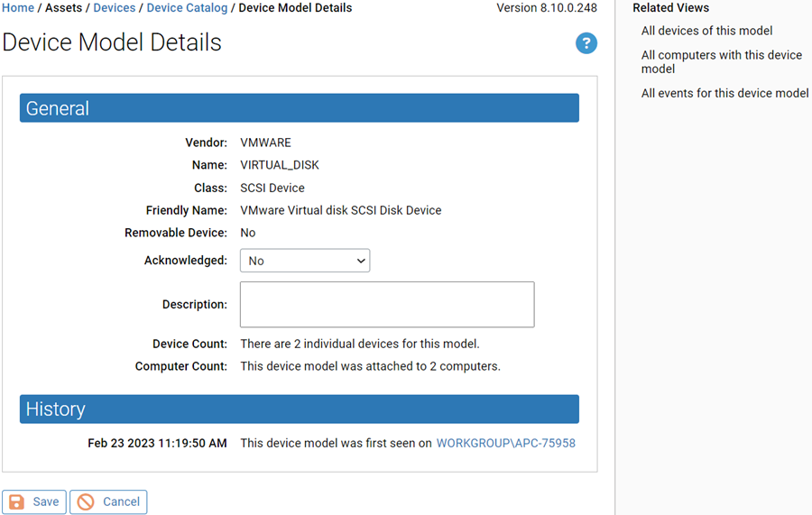Click the Assets breadcrumb text
The image size is (812, 515).
(64, 8)
